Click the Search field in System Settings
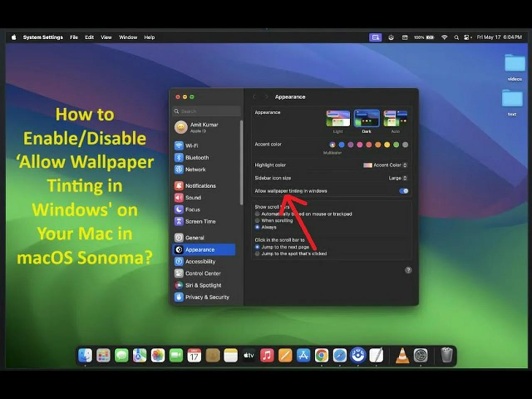This screenshot has height=399, width=532. coord(207,111)
